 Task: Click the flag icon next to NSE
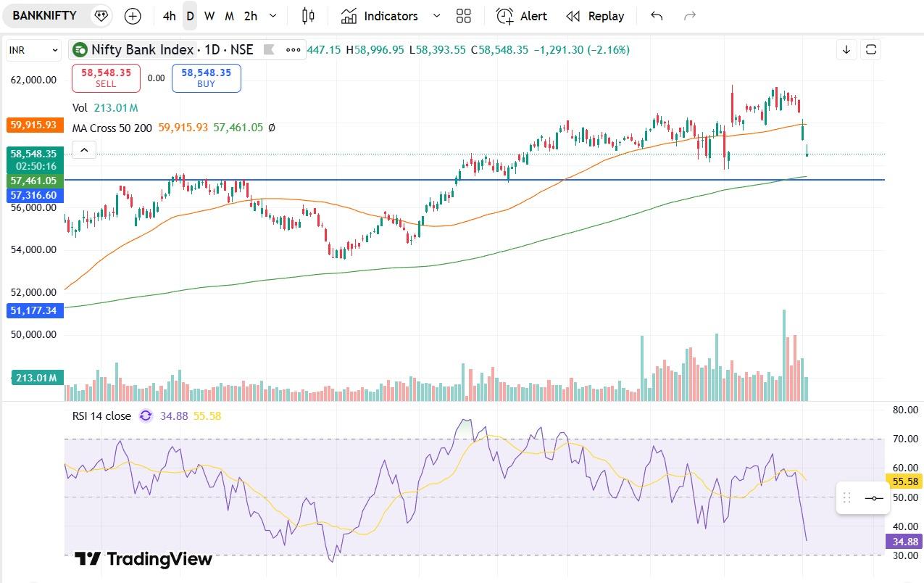pos(268,49)
